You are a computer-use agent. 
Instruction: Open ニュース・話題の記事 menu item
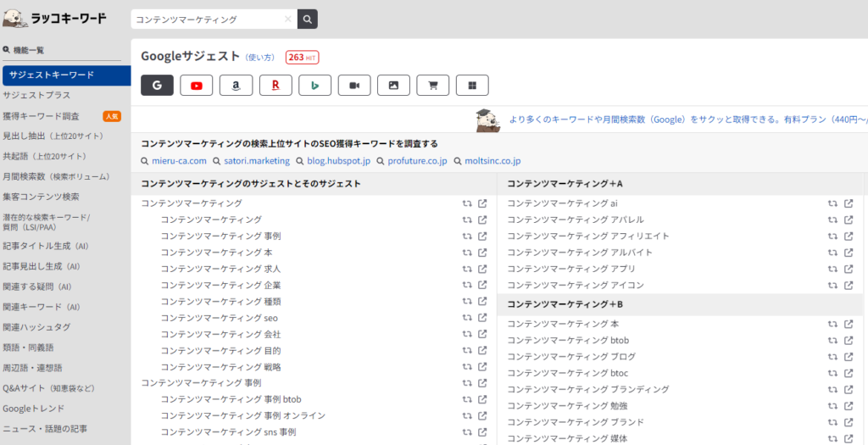pos(45,428)
